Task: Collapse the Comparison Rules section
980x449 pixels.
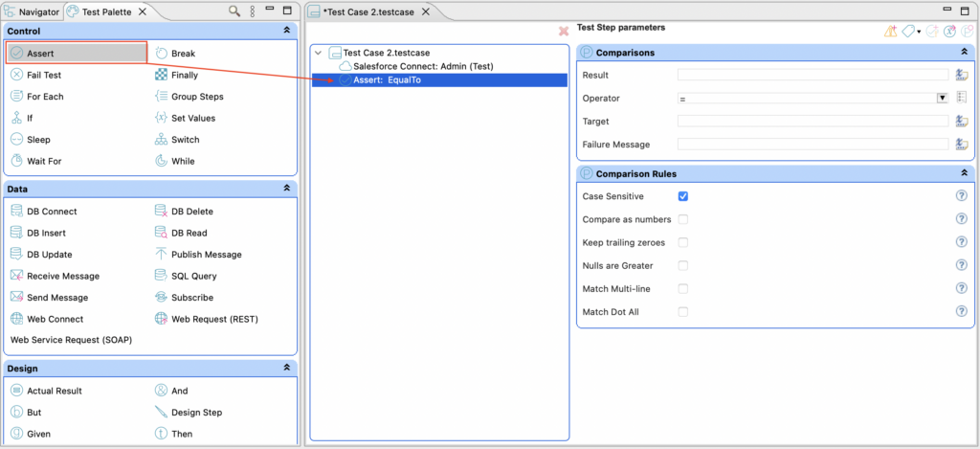Action: click(965, 174)
